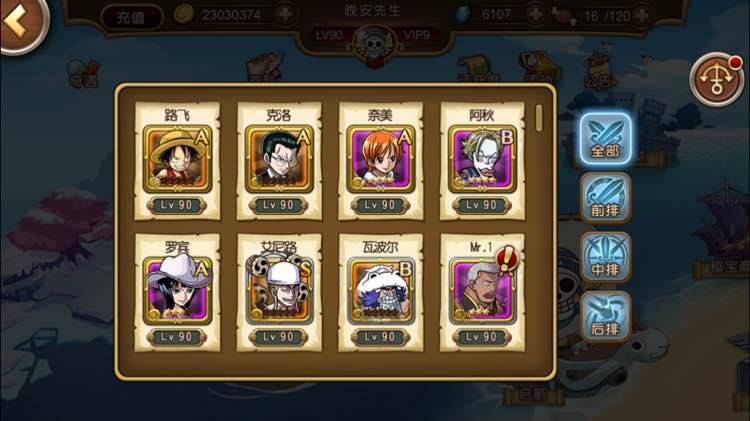Open Mr.1 card with alert
This screenshot has height=421, width=750.
tap(482, 293)
